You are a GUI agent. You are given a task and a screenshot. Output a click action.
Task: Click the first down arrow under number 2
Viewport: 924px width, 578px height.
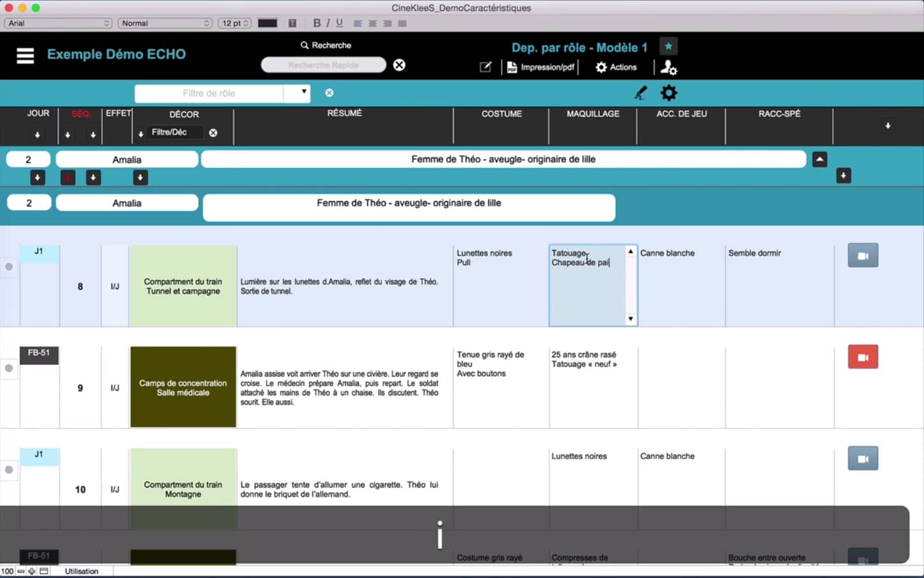point(38,177)
